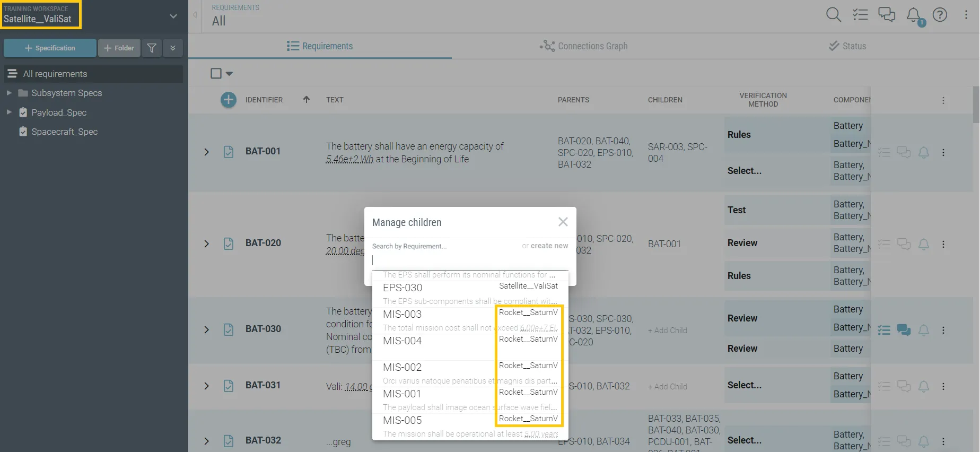The width and height of the screenshot is (980, 452).
Task: Open the notifications bell in header
Action: click(x=913, y=15)
